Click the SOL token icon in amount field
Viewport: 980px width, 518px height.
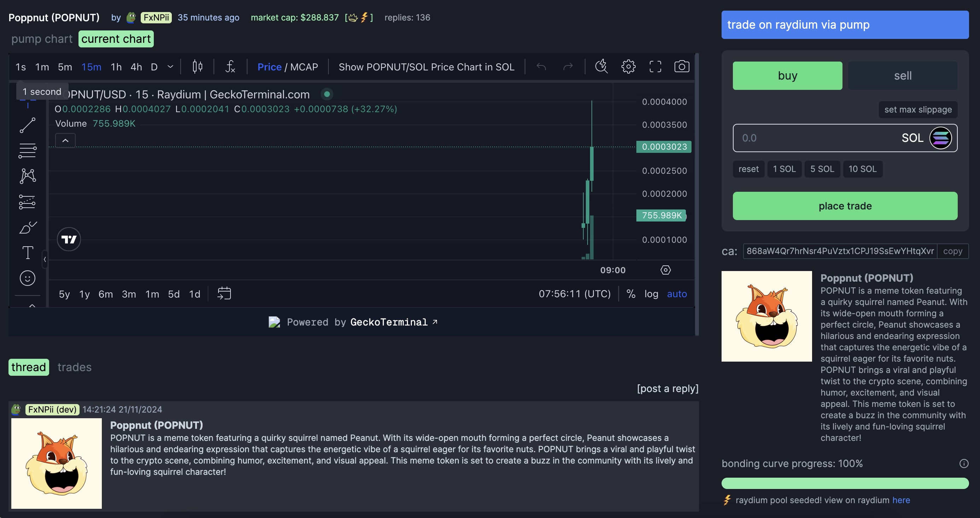click(x=940, y=138)
